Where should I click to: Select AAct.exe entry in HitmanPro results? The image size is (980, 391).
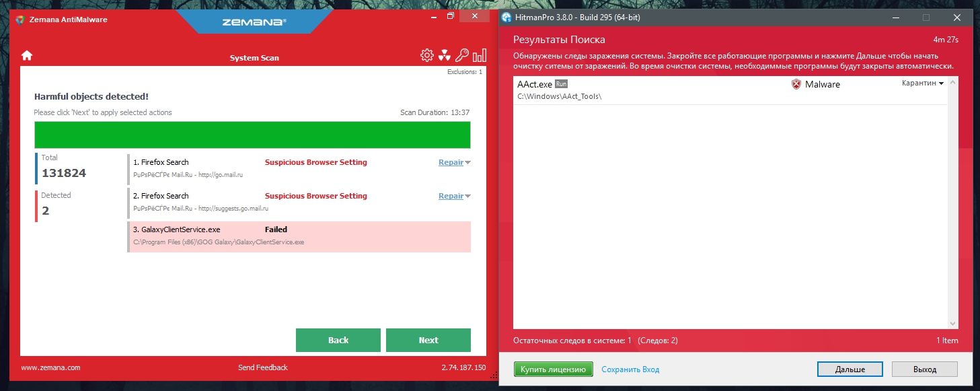tap(730, 90)
